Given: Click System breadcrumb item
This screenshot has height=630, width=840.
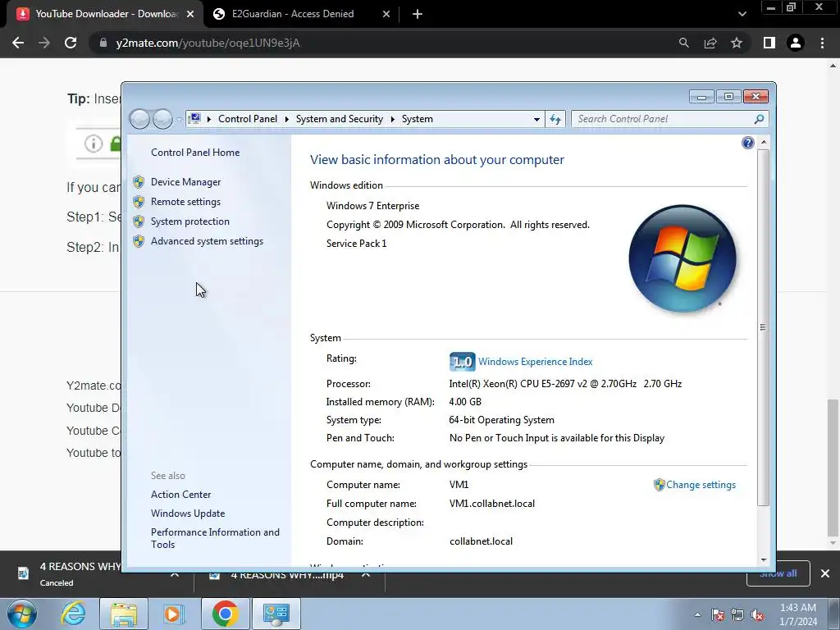Looking at the screenshot, I should click(x=418, y=119).
